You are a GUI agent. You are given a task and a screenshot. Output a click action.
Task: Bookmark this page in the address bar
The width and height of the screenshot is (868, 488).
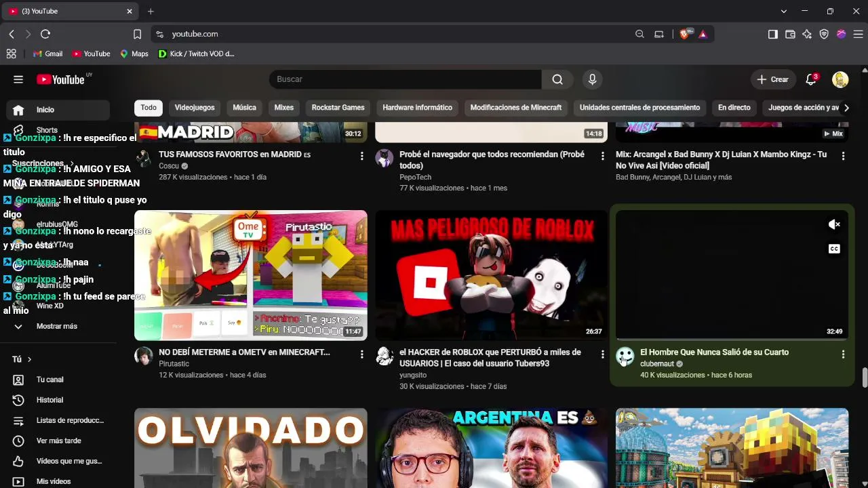[x=137, y=34]
